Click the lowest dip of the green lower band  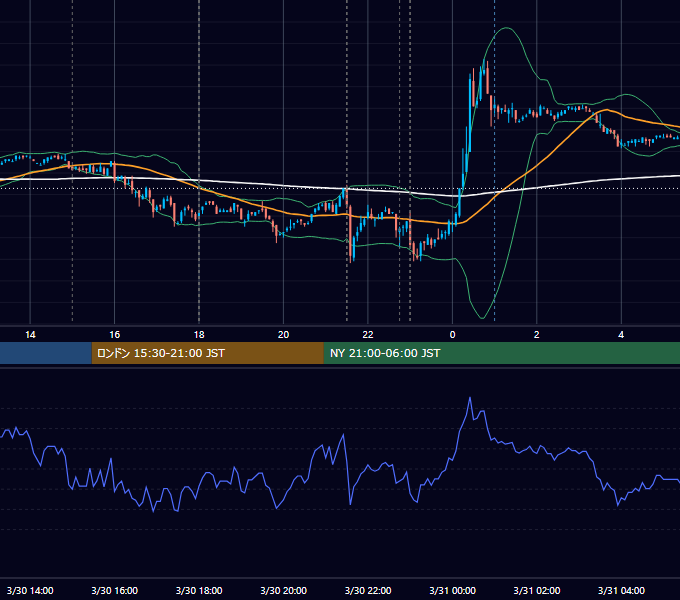coord(482,318)
